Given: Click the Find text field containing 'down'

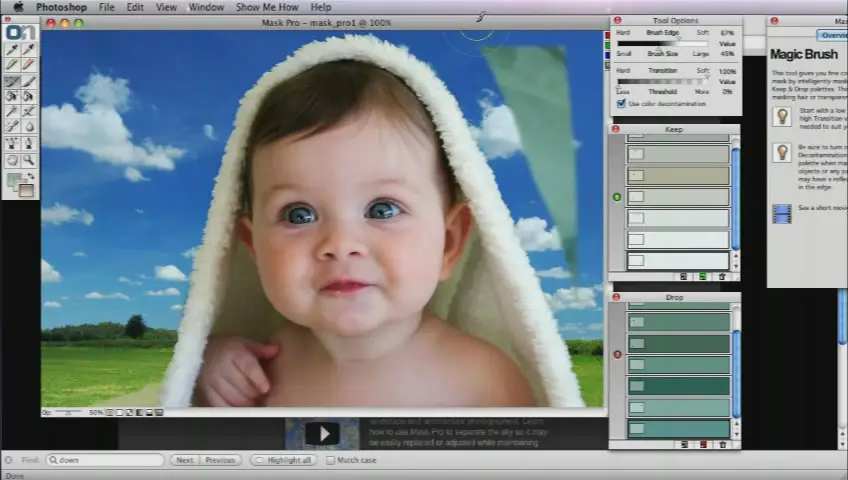Looking at the screenshot, I should (105, 460).
